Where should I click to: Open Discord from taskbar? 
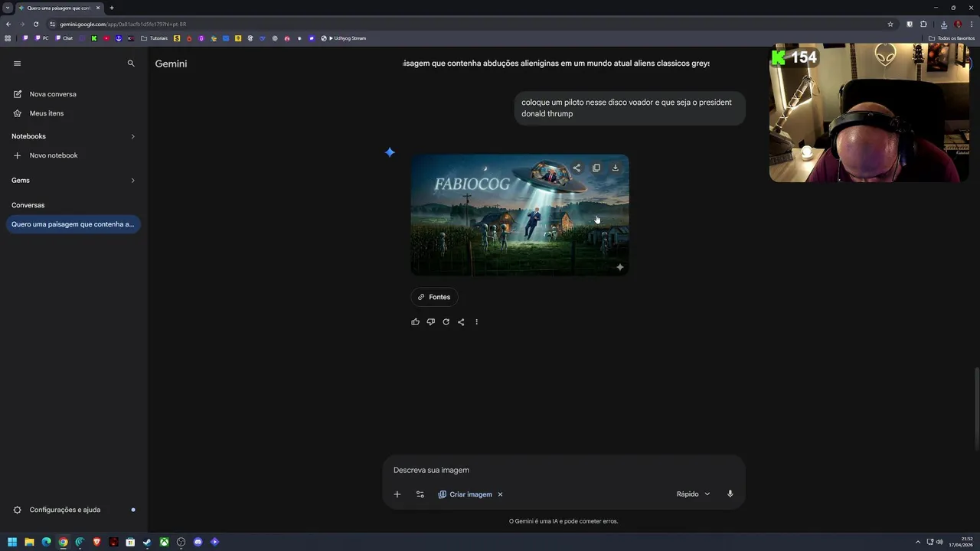click(x=198, y=542)
